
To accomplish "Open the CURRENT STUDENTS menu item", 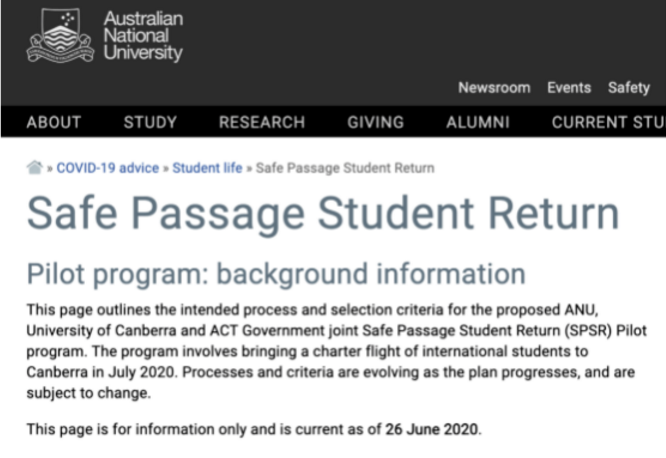I will (608, 122).
